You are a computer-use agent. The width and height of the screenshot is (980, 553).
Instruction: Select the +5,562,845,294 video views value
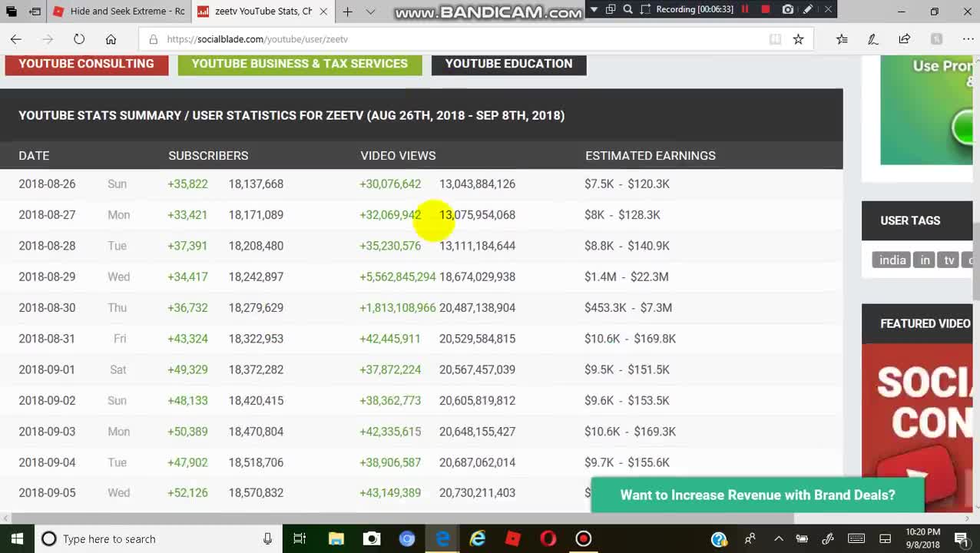[398, 277]
